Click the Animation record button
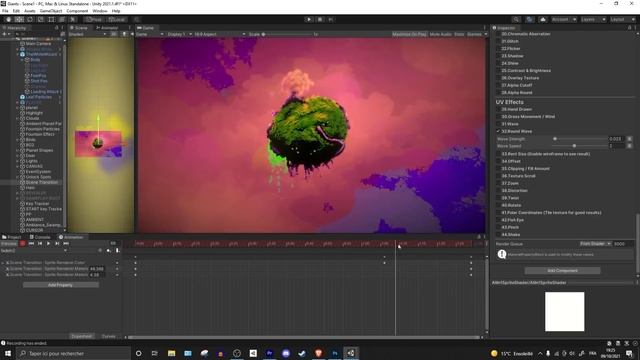 tap(22, 243)
